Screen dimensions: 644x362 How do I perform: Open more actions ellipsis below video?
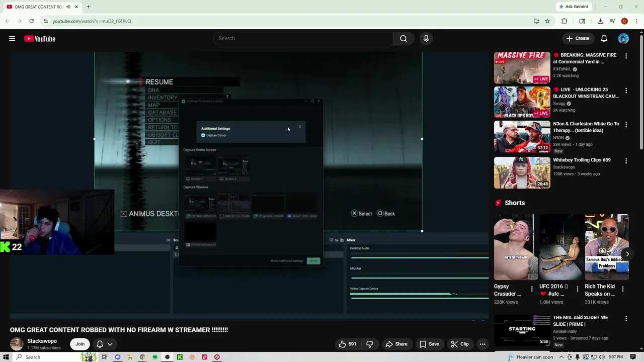coord(482,344)
